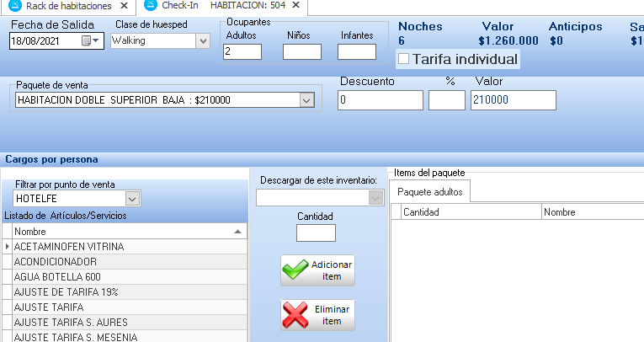
Task: Click the sort arrow in Nombre column header
Action: pos(237,231)
